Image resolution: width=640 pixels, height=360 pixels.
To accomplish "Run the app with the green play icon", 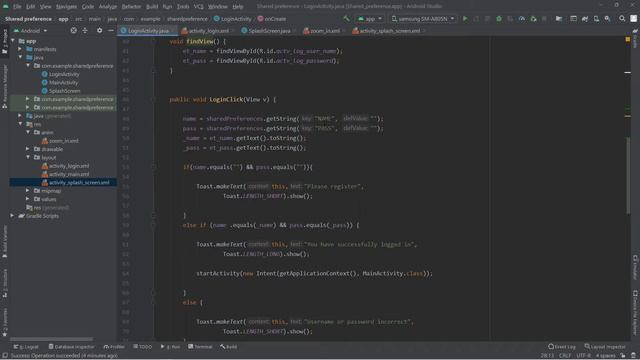I will 465,19.
